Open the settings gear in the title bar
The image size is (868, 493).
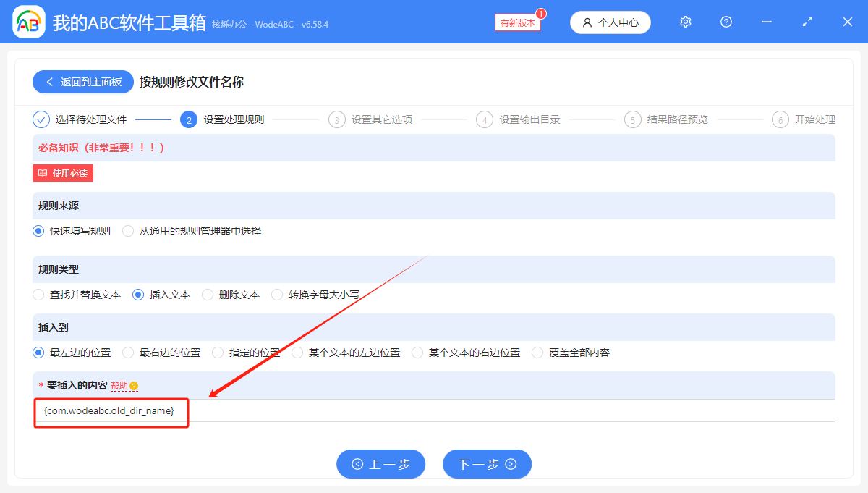coord(685,22)
